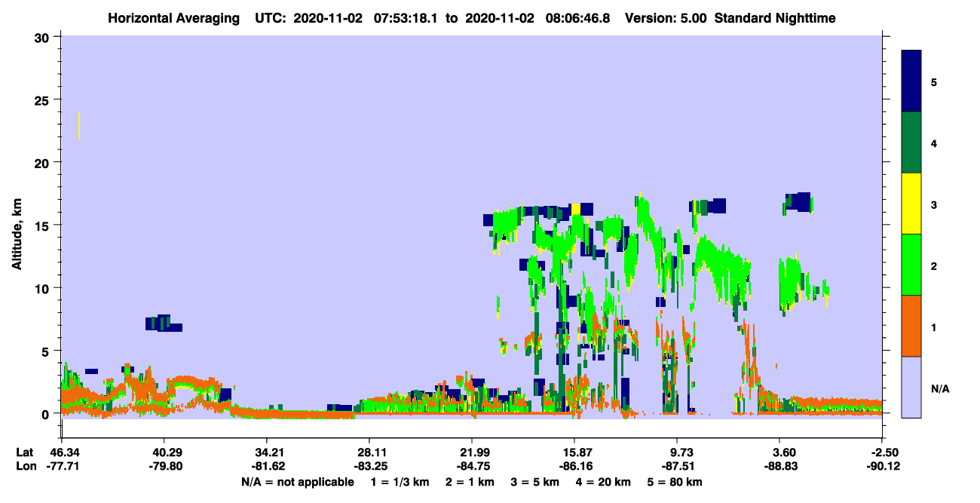Click the legend entry '3 = 5 km'
The height and width of the screenshot is (503, 980).
tap(534, 482)
